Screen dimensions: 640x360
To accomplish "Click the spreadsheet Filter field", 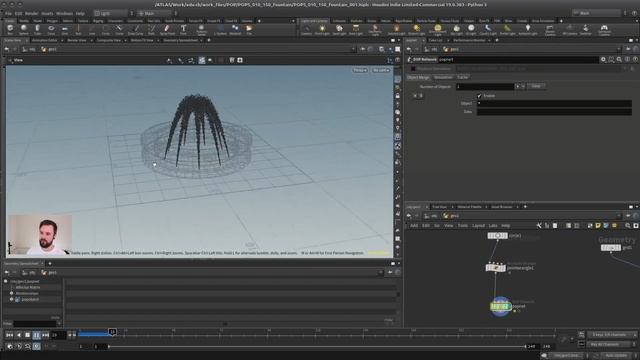I will (x=35, y=324).
